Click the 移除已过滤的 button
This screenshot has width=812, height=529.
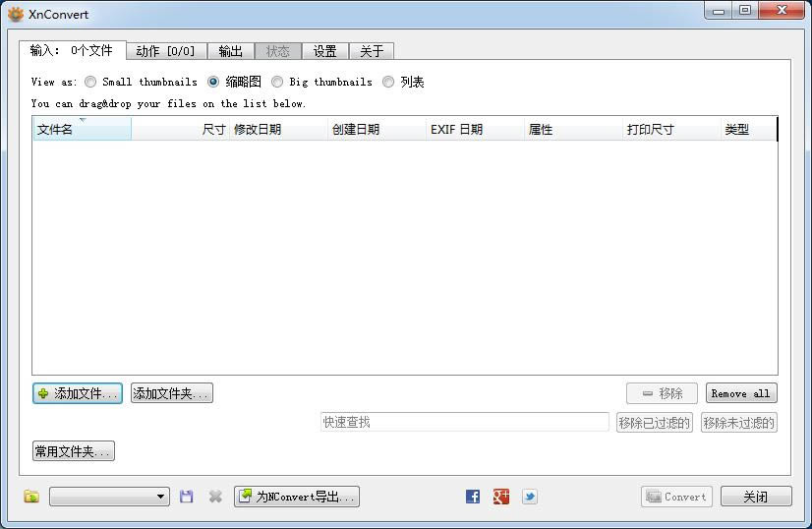pos(655,422)
